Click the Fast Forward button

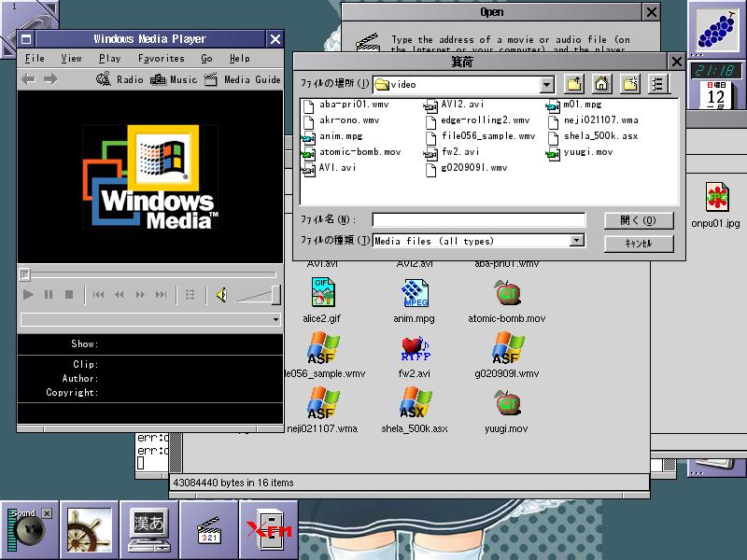[x=141, y=295]
